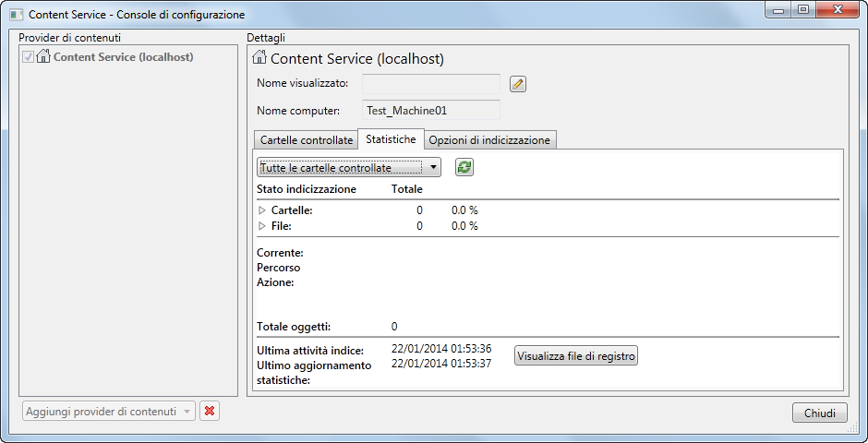
Task: Click Ultima attività indice timestamp 01:53:36
Action: point(441,349)
